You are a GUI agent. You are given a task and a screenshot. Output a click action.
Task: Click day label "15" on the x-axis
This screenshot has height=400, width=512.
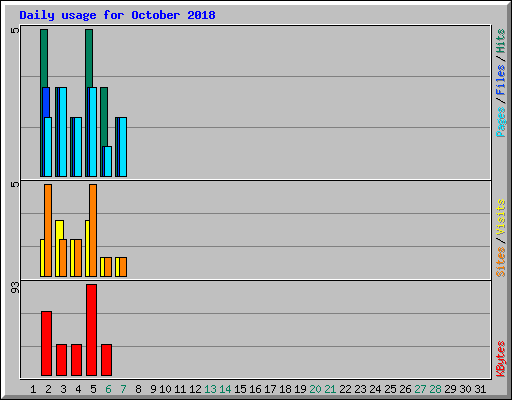pos(240,389)
